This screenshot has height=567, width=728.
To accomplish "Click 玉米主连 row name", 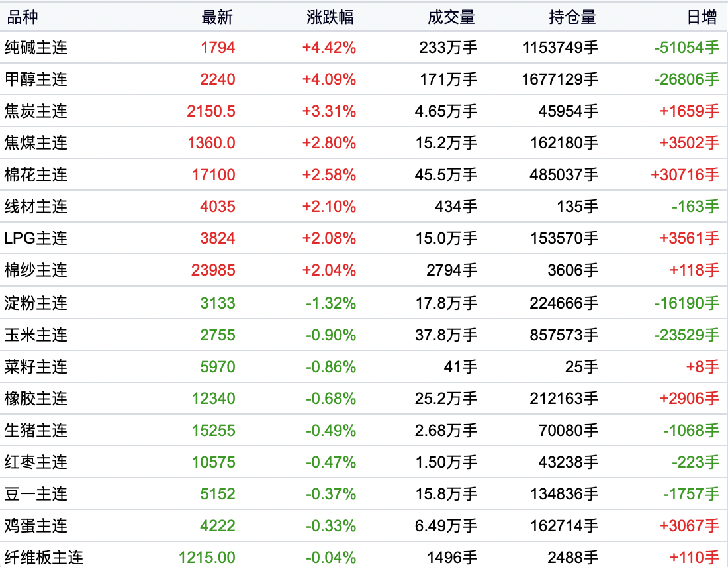I will pyautogui.click(x=36, y=335).
